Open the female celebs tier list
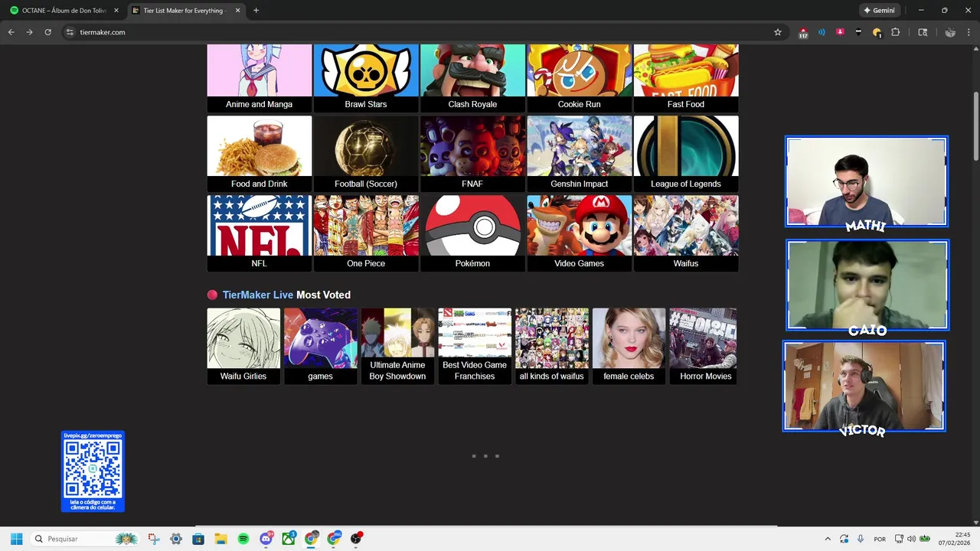 tap(629, 346)
